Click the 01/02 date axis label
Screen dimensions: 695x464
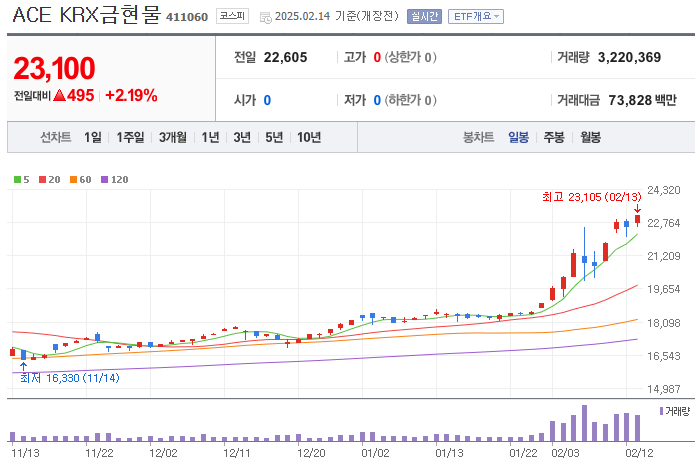(x=375, y=453)
